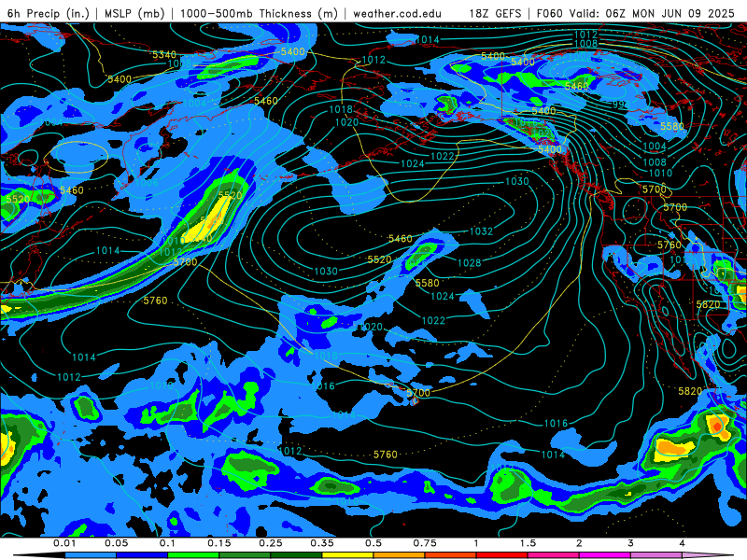Click the weather.cod.edu source text
The image size is (747, 560).
coord(397,13)
